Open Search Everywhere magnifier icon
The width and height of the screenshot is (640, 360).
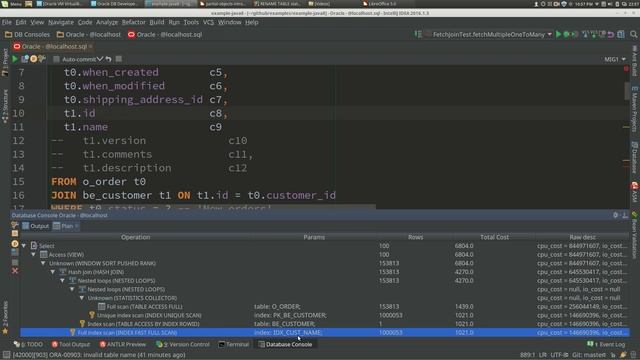coord(633,34)
